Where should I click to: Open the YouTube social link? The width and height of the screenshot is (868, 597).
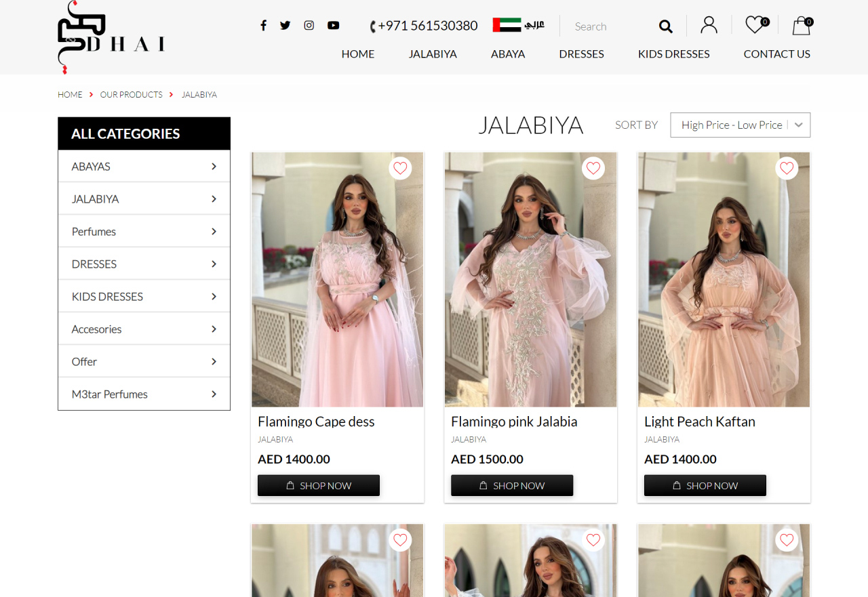coord(334,26)
